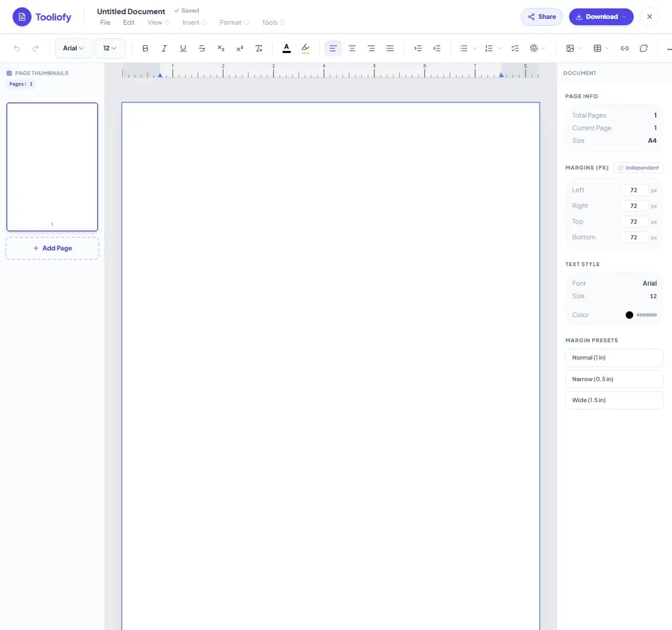The image size is (672, 630).
Task: Click info icon next to Tools menu
Action: (283, 23)
